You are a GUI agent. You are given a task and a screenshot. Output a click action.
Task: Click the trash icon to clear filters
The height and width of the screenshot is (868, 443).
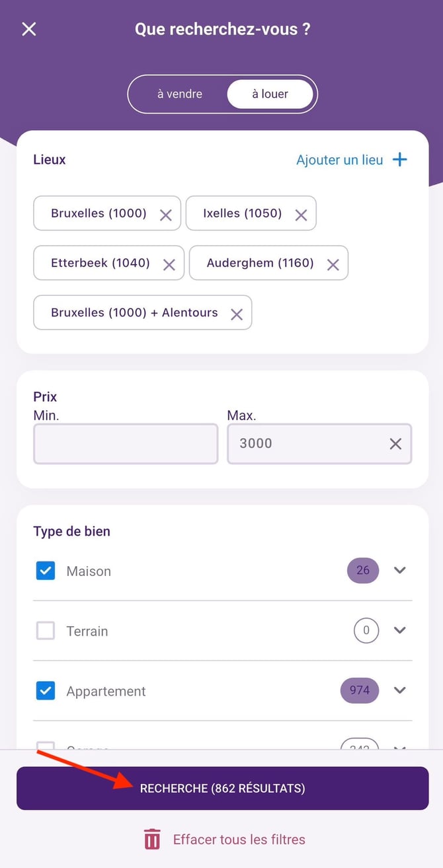151,839
